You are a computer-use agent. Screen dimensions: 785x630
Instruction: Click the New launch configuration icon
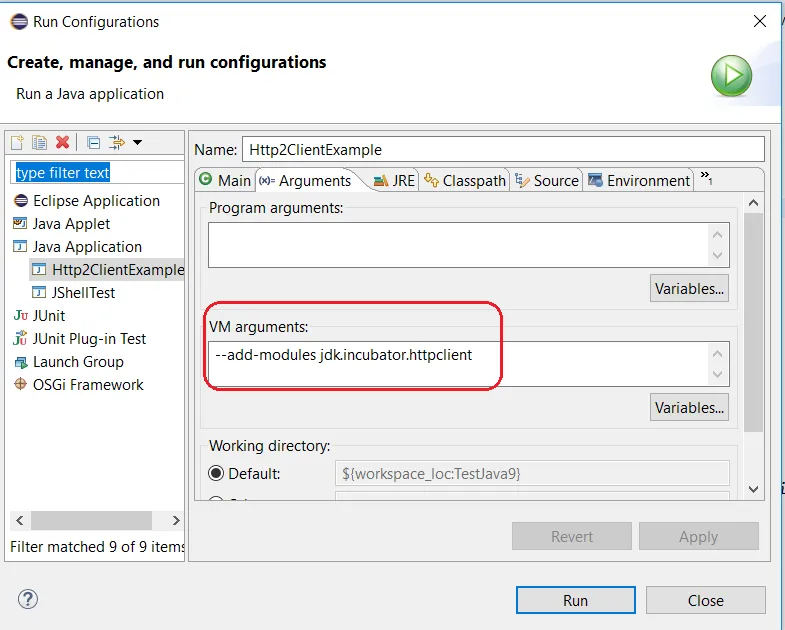coord(18,143)
